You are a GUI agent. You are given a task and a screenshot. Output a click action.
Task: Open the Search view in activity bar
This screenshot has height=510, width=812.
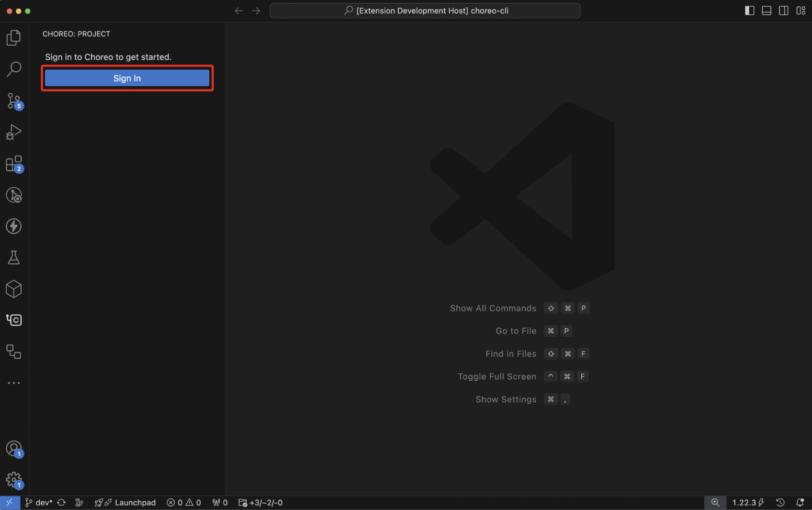tap(14, 69)
